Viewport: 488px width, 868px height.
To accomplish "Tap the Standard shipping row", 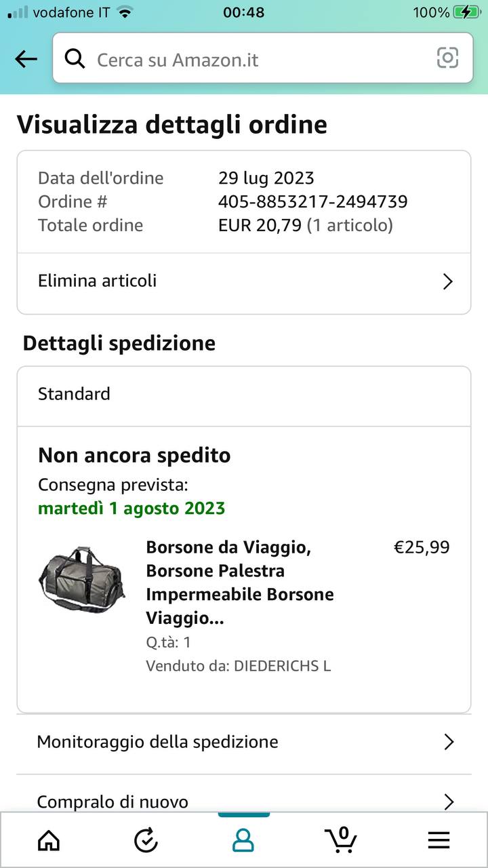I will (x=243, y=395).
